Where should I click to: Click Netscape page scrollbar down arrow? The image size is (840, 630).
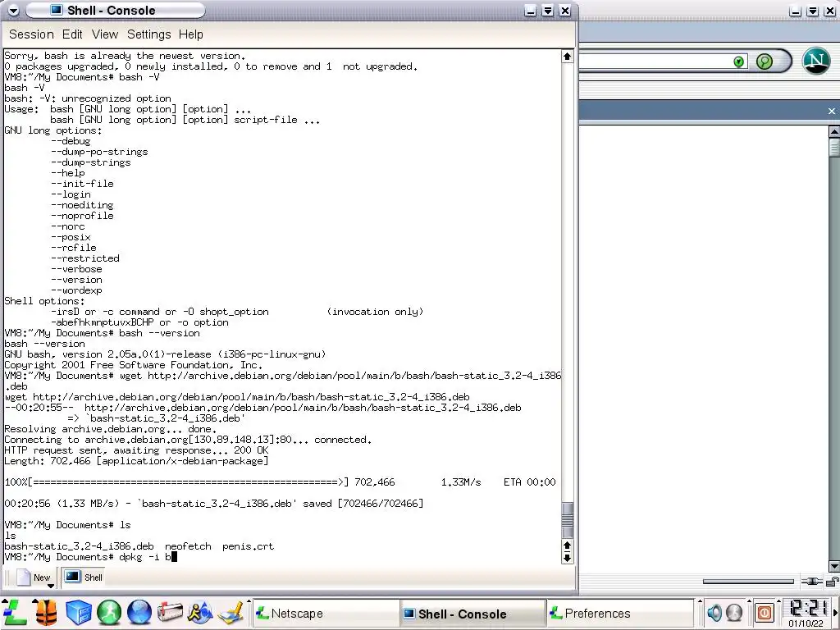(834, 566)
